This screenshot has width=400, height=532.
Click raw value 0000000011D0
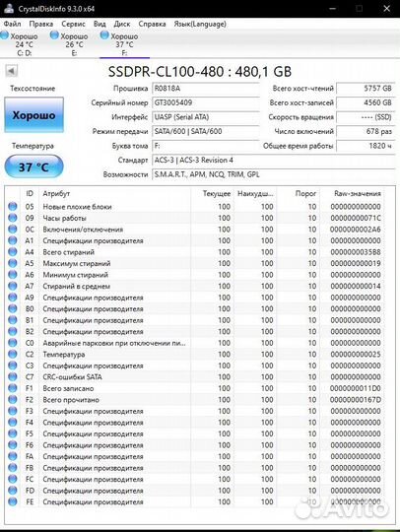(x=356, y=388)
